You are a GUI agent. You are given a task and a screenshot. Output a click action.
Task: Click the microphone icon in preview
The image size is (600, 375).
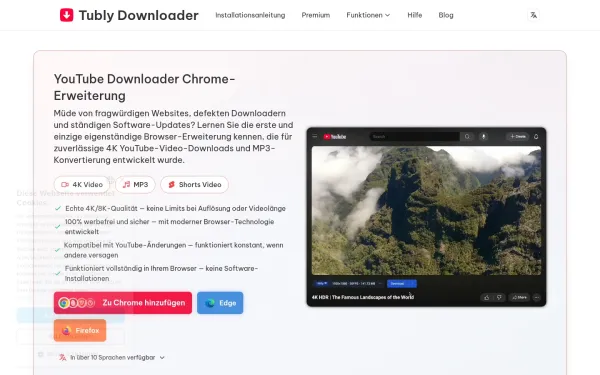pyautogui.click(x=484, y=137)
